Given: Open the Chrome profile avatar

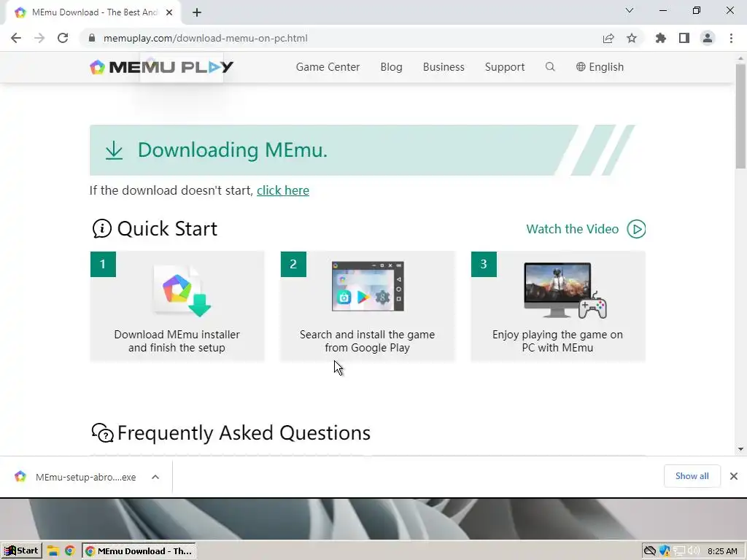Looking at the screenshot, I should (x=708, y=38).
